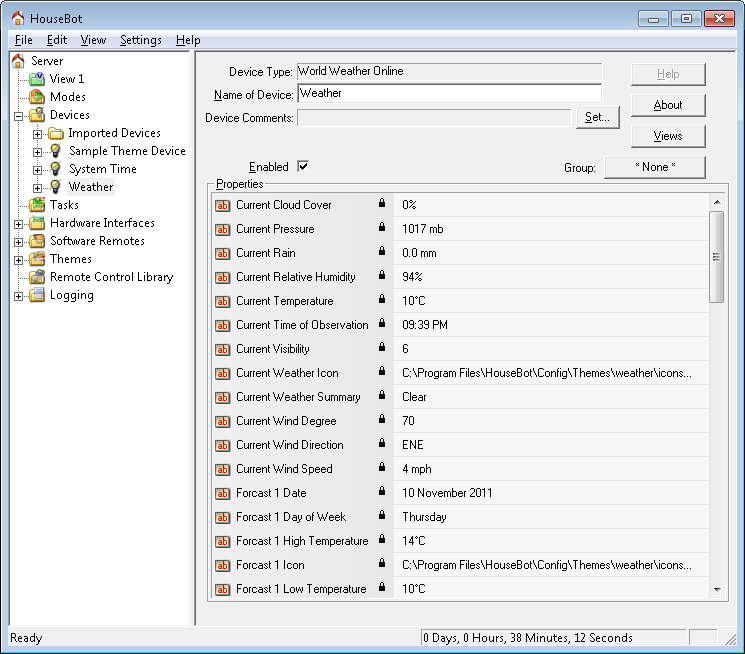Click the Sample Theme Device bulb icon
Screen dimensions: 745x654
[56, 151]
